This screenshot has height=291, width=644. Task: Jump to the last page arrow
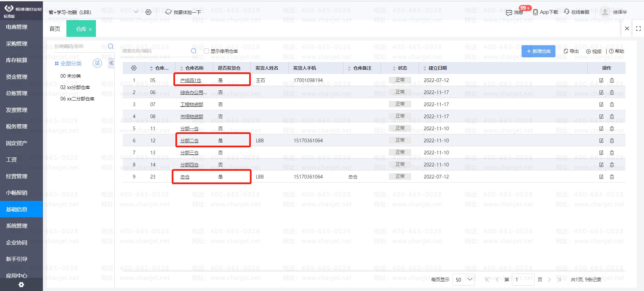(x=559, y=280)
